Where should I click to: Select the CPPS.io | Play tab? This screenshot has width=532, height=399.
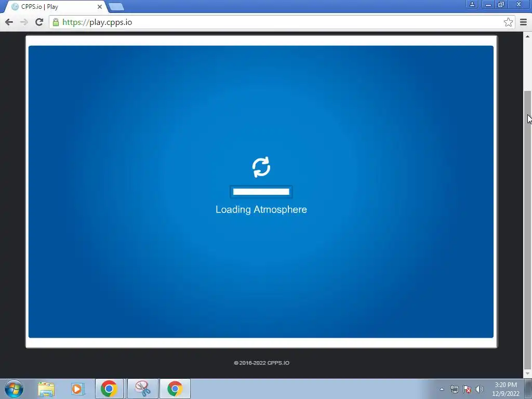pos(56,7)
